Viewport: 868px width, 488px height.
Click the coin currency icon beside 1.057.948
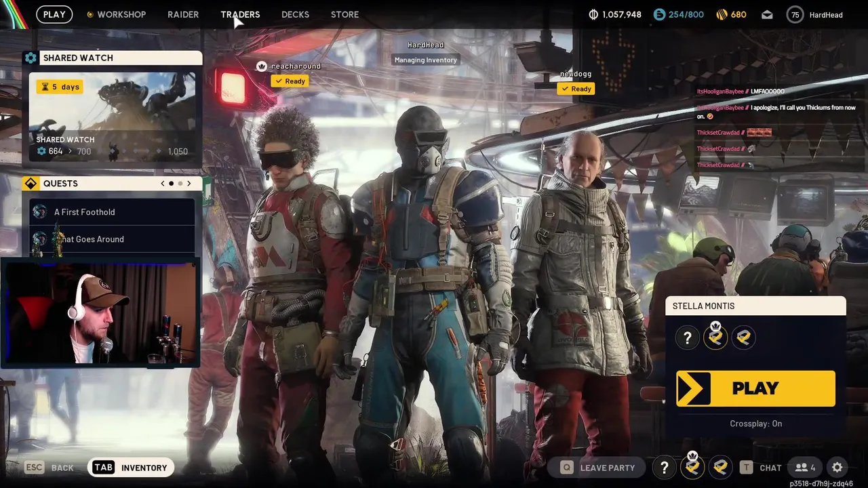coord(593,14)
